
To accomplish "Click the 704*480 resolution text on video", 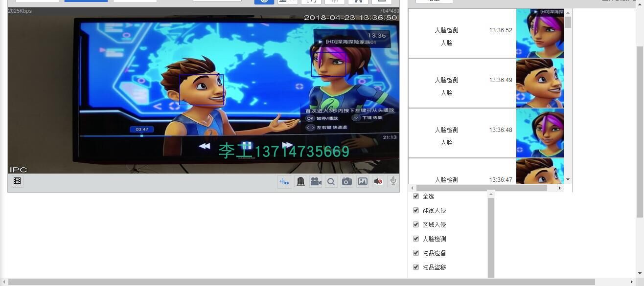I will (389, 11).
